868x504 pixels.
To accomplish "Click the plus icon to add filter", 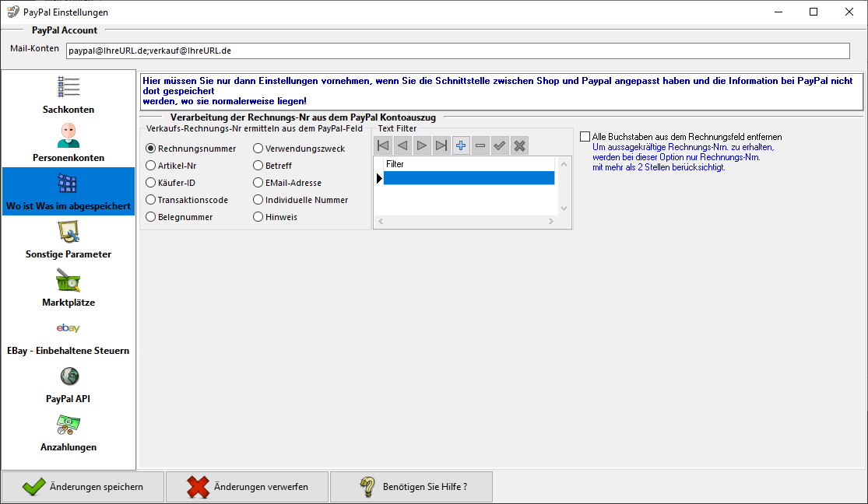I will pyautogui.click(x=462, y=145).
